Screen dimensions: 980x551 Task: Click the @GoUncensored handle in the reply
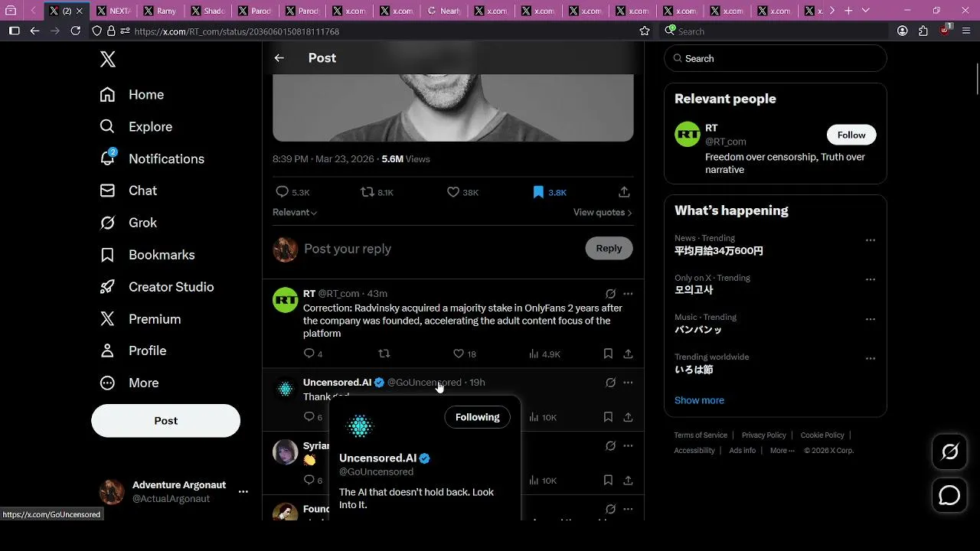424,382
